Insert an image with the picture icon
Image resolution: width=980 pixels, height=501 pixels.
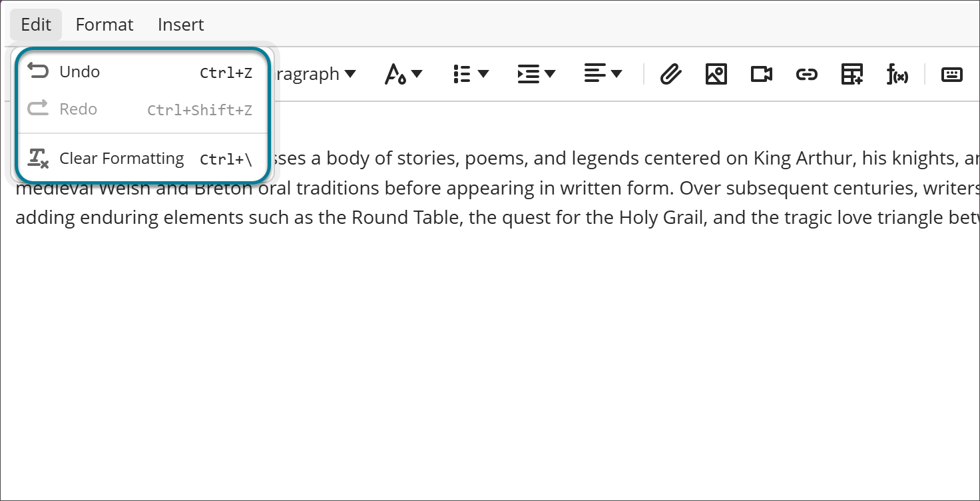click(716, 74)
